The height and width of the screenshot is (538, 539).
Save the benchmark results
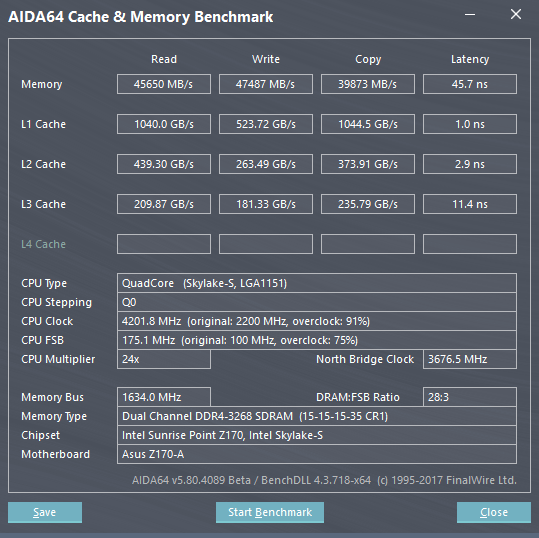coord(45,512)
